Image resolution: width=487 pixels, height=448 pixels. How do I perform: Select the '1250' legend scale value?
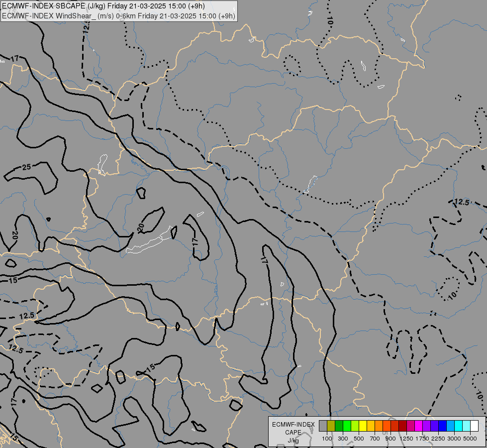[406, 439]
